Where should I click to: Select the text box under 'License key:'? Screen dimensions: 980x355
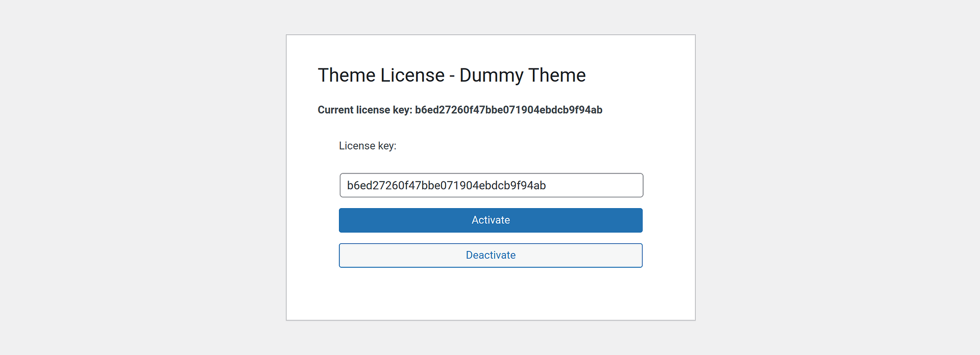tap(491, 185)
